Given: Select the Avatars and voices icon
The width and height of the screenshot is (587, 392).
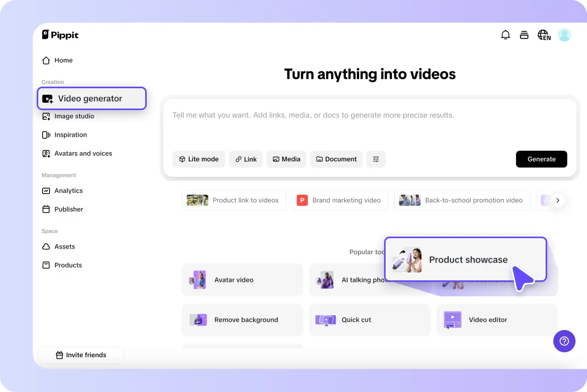Looking at the screenshot, I should [x=46, y=153].
